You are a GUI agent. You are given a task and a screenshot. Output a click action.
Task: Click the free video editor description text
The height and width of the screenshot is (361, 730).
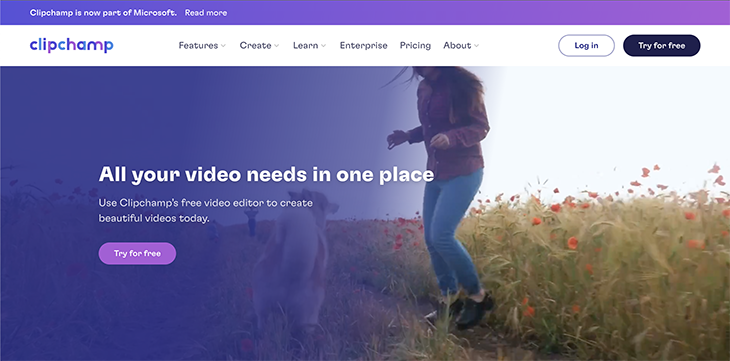(x=206, y=211)
